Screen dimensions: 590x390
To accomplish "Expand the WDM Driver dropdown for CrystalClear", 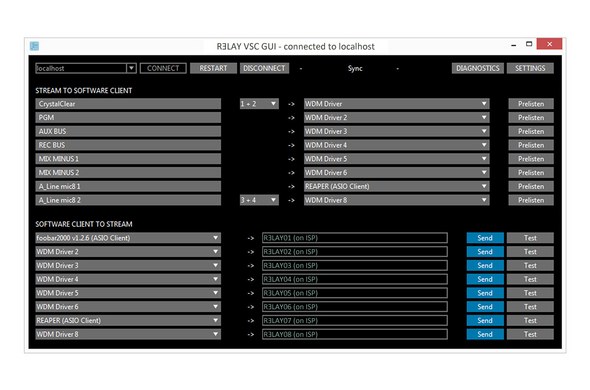I will coord(397,104).
